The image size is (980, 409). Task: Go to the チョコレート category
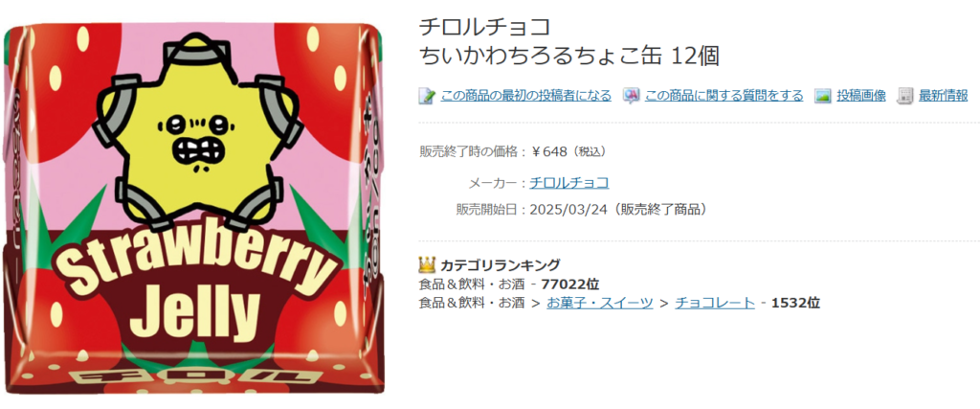coord(715,304)
